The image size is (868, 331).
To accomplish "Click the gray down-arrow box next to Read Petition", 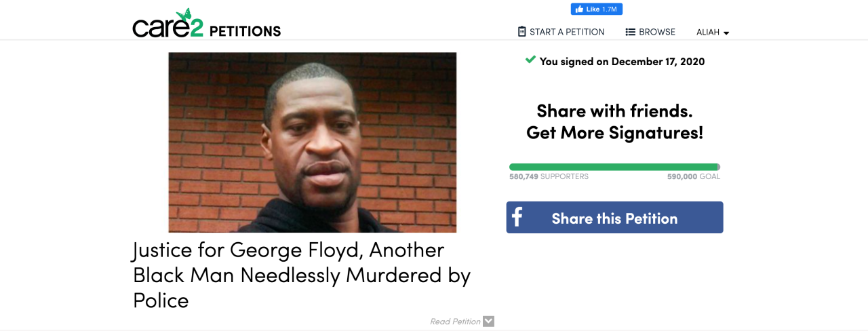I will [x=488, y=322].
